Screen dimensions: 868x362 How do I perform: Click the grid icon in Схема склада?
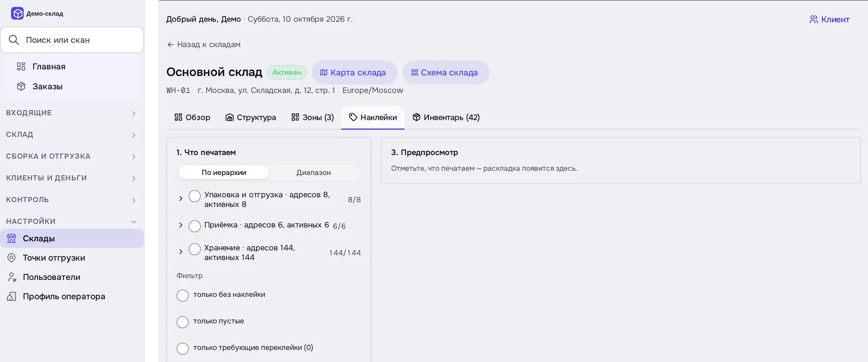pos(415,73)
